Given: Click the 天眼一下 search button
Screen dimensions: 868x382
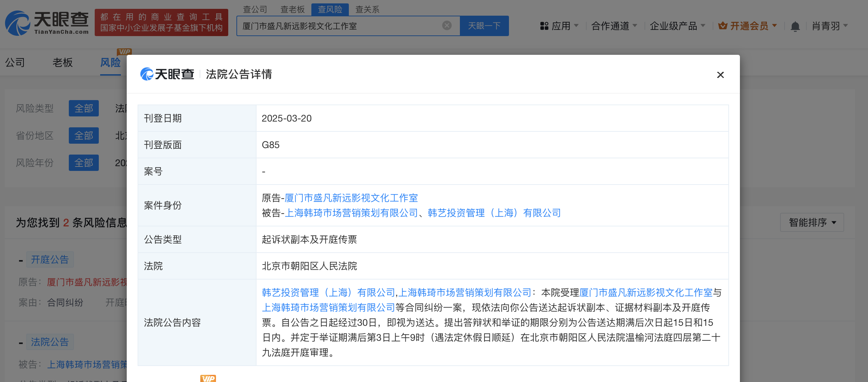Looking at the screenshot, I should coord(484,26).
